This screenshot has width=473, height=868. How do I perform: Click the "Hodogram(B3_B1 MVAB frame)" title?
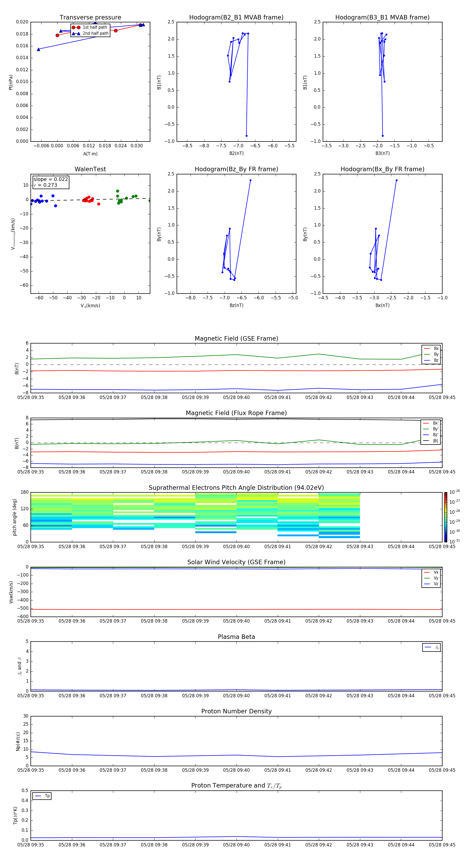click(x=382, y=17)
